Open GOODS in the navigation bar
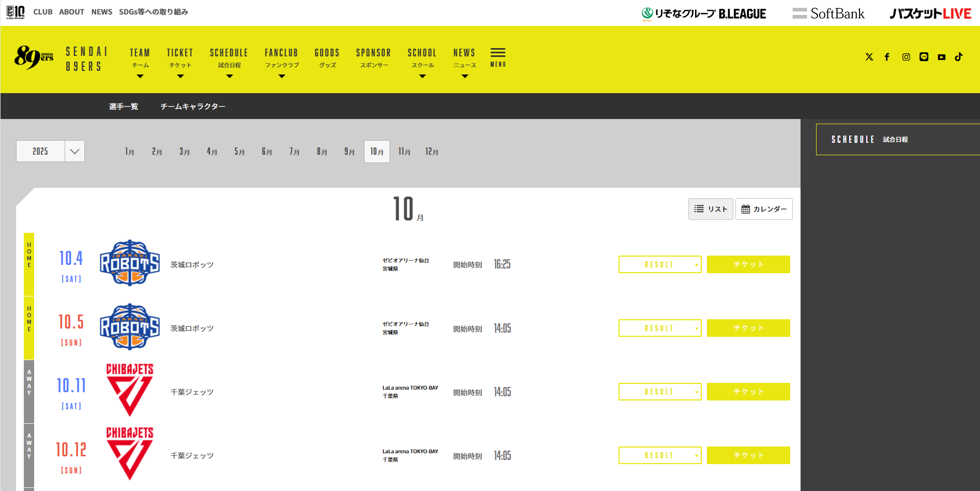 coord(327,57)
